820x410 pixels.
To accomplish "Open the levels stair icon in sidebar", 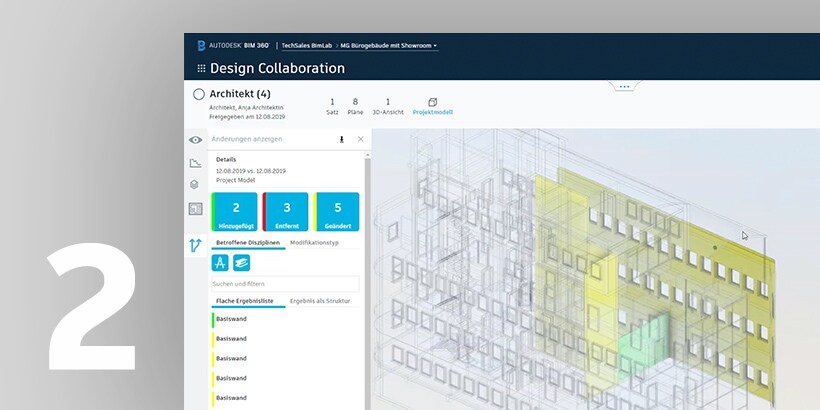I will tap(196, 163).
